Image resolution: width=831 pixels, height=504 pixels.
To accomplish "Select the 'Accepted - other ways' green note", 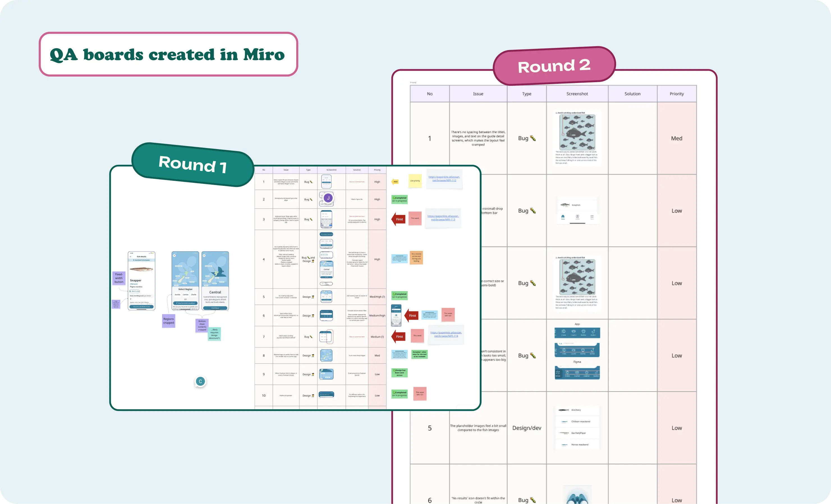I will click(419, 354).
